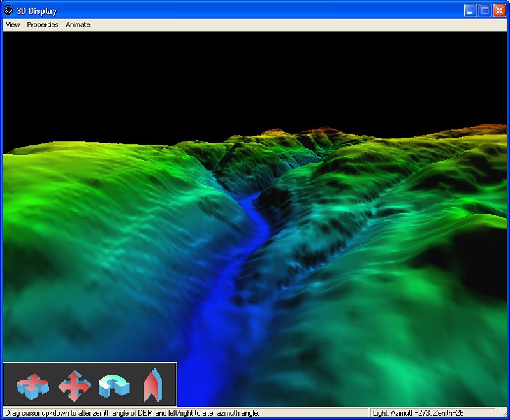Viewport: 510px width, 420px height.
Task: Click the zenith angle hint in status bar
Action: point(132,413)
